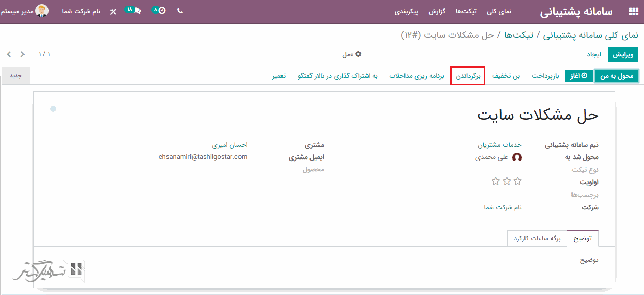Viewport: 644px width, 295px height.
Task: Open conversations icon with badge 18
Action: [x=134, y=10]
